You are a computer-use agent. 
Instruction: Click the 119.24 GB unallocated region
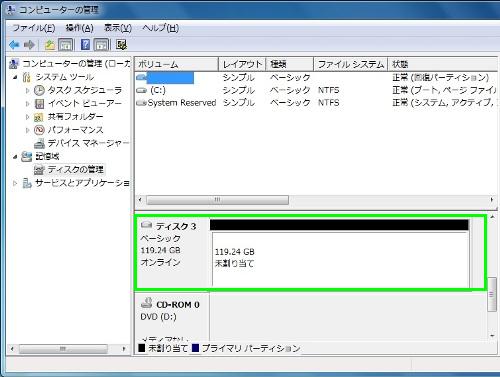[x=340, y=259]
